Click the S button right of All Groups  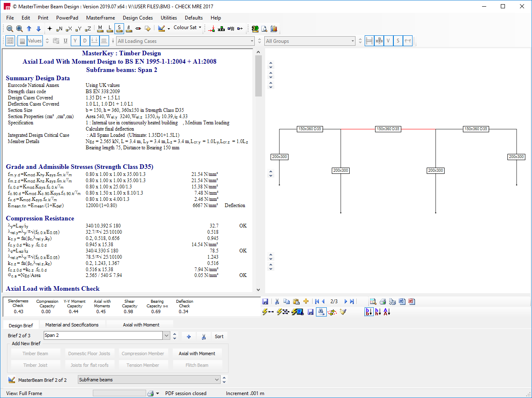click(398, 41)
